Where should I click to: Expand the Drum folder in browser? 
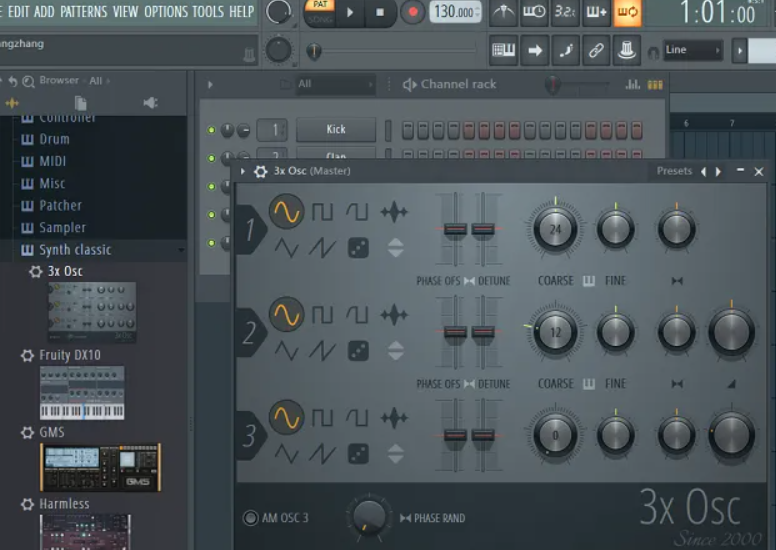pyautogui.click(x=54, y=139)
